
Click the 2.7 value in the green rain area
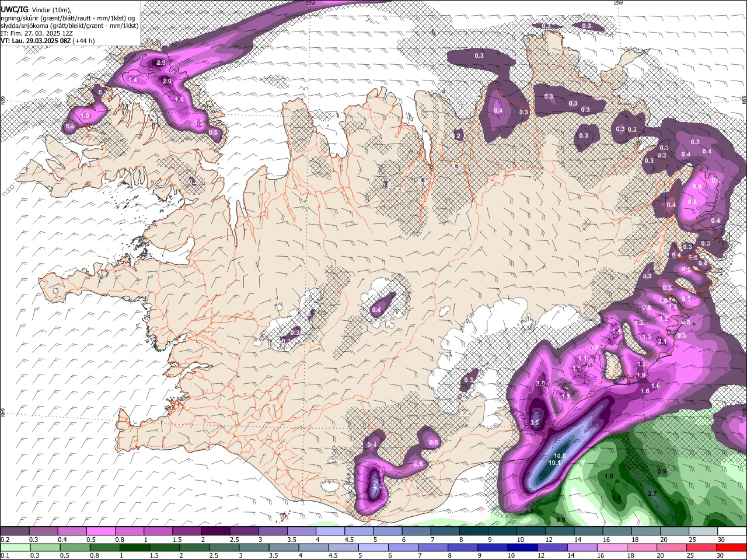[652, 494]
